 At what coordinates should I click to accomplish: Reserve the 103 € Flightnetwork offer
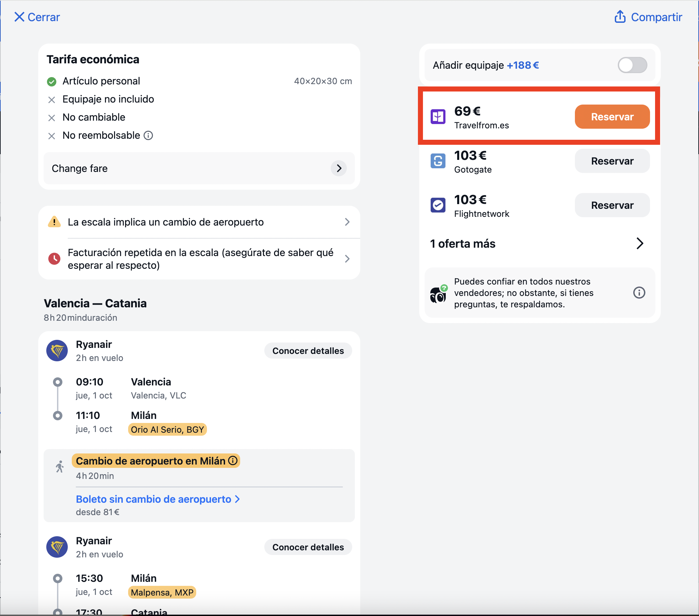612,205
